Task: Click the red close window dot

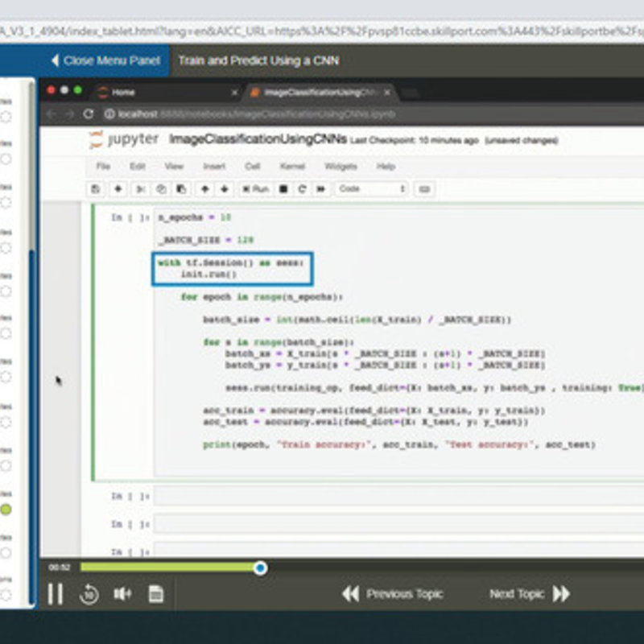Action: click(x=51, y=90)
